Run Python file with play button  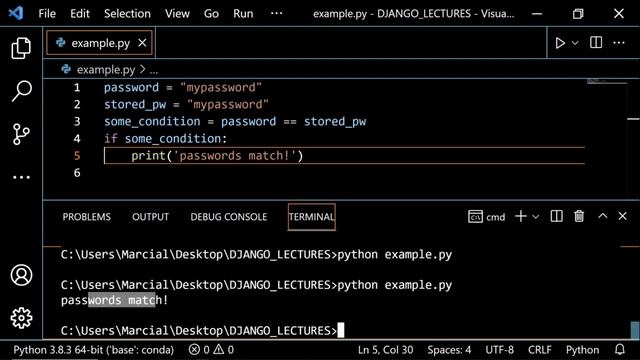560,43
